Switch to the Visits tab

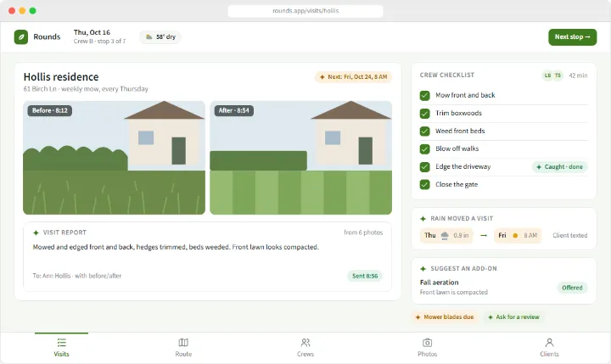point(62,348)
